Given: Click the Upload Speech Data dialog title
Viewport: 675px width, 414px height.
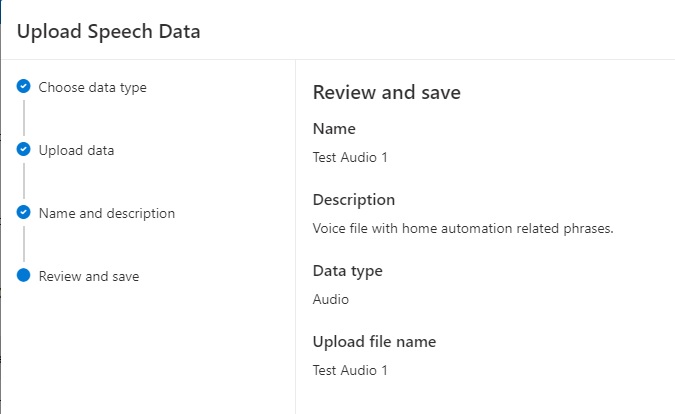Looking at the screenshot, I should coord(108,31).
